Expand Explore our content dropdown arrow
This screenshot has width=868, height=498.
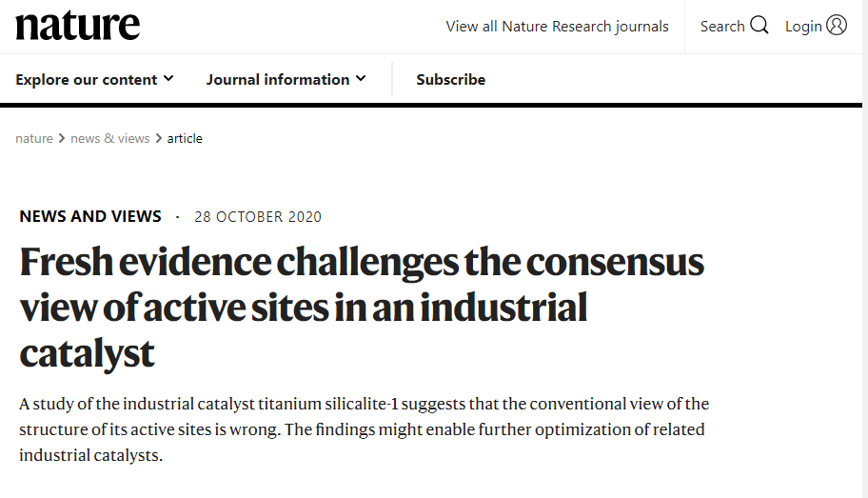(168, 79)
